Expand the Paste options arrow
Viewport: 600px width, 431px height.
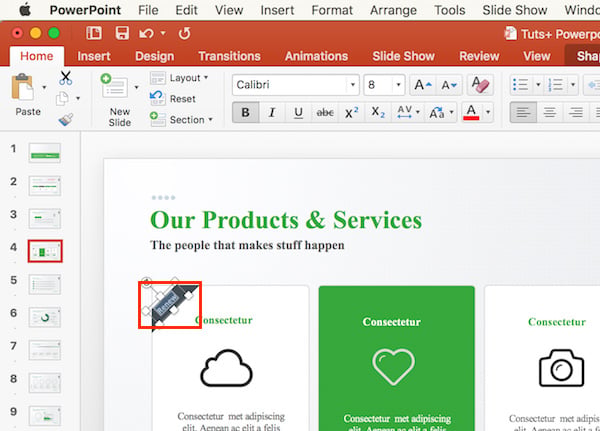coord(44,87)
